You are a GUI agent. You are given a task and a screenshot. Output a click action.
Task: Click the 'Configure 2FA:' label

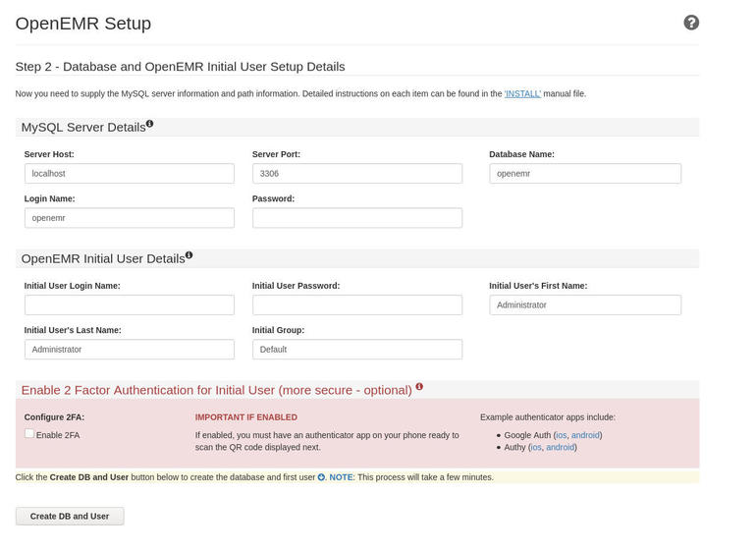coord(54,417)
